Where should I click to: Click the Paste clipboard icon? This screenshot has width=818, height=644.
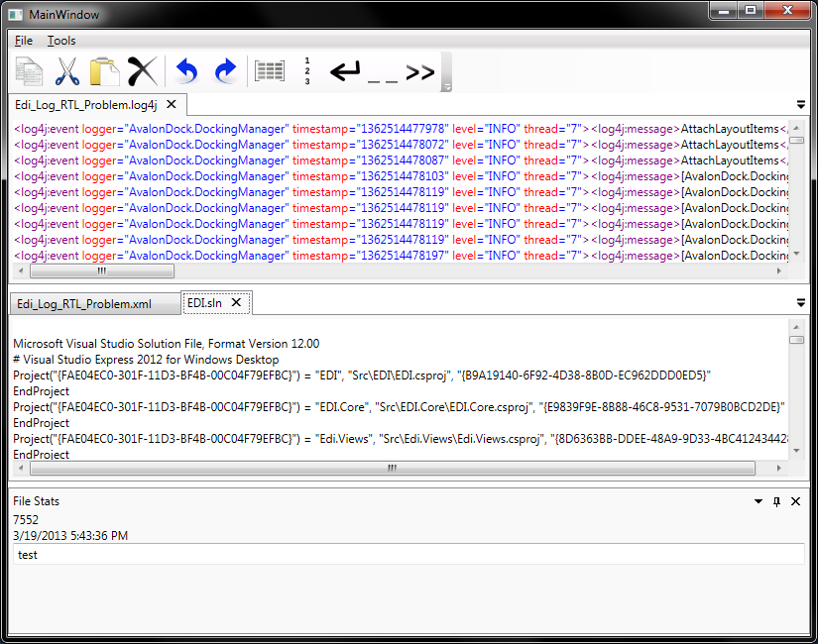[104, 71]
